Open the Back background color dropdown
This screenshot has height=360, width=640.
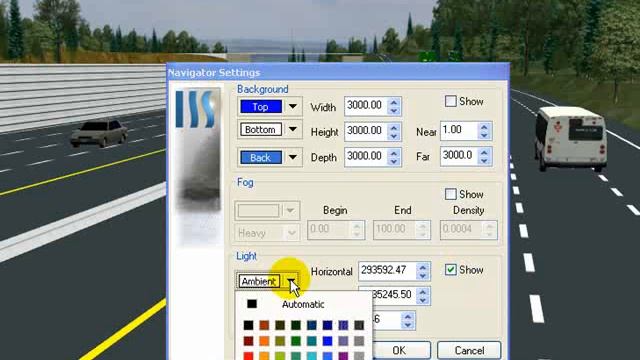coord(293,157)
